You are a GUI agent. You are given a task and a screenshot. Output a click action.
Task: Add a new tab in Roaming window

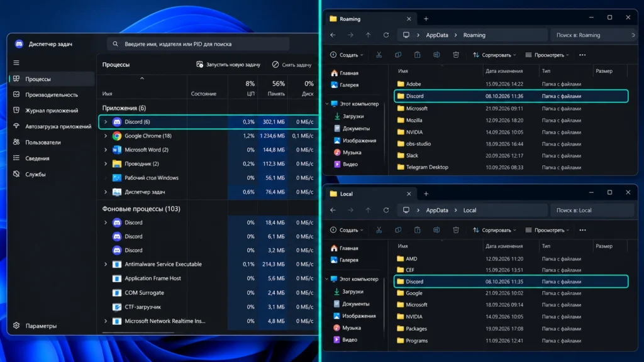coord(426,19)
